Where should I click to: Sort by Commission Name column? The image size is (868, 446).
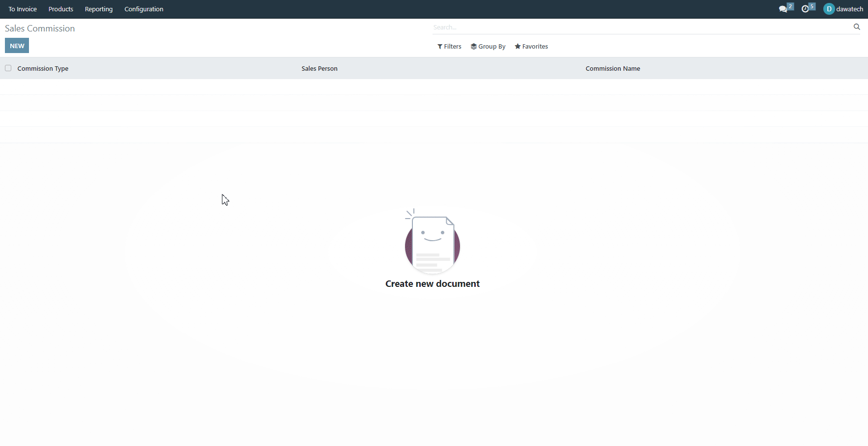(613, 68)
